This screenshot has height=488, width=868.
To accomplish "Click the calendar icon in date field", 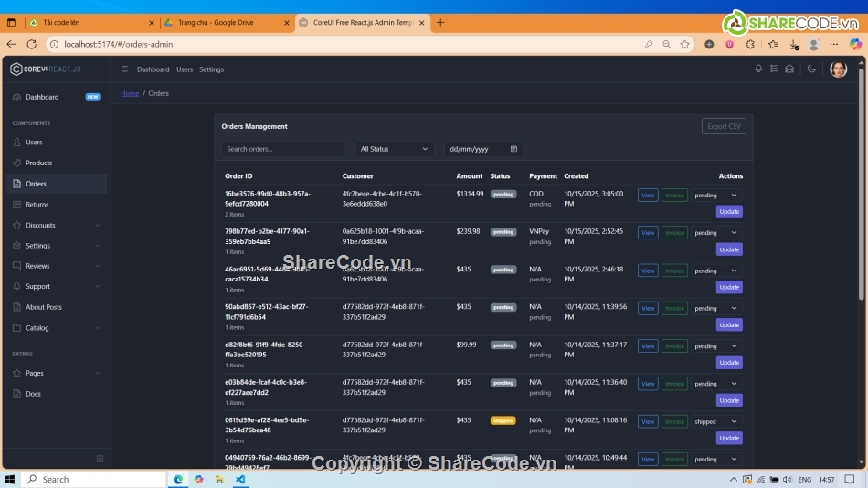I will (x=513, y=149).
